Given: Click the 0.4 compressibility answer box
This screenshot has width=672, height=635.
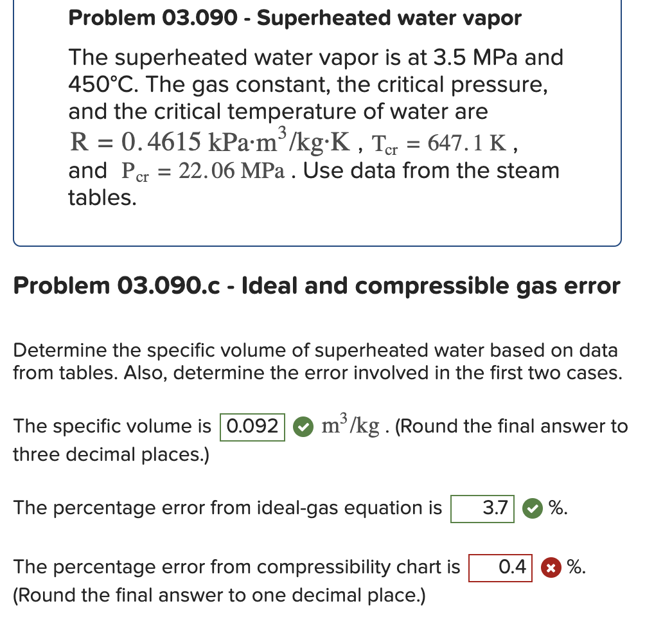Looking at the screenshot, I should click(x=500, y=568).
